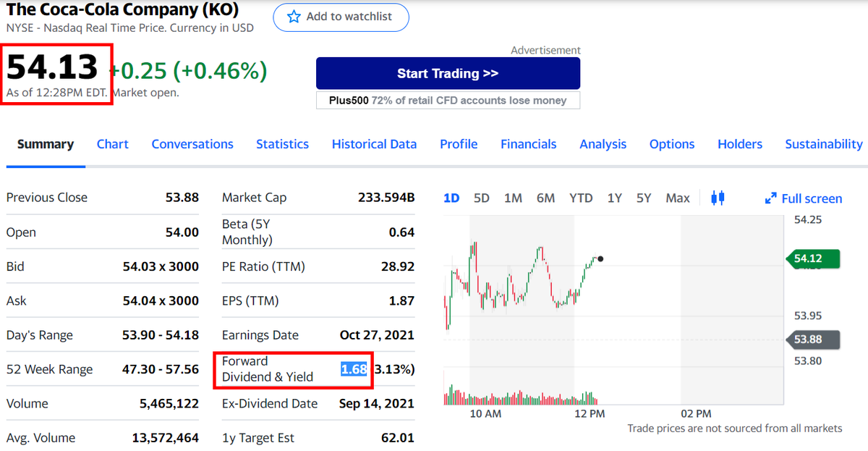Click the 02 PM label on chart axis
The height and width of the screenshot is (451, 868).
pos(697,414)
